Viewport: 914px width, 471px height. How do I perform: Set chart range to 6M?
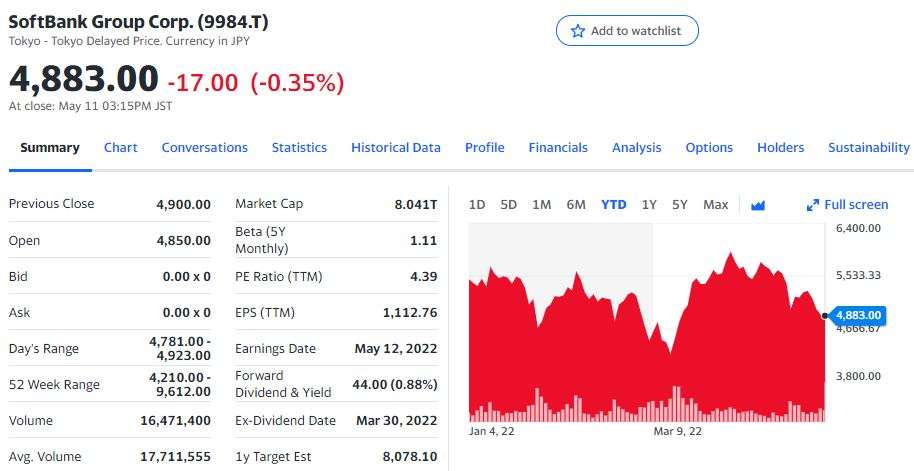pos(575,205)
